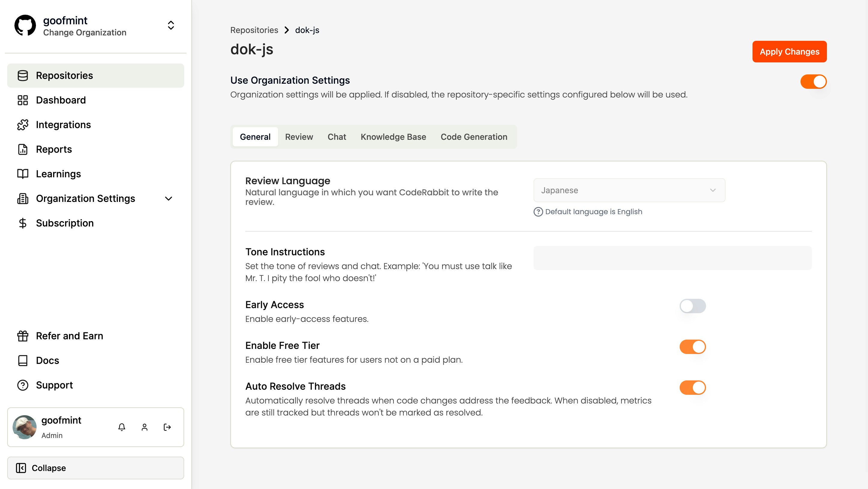Image resolution: width=868 pixels, height=489 pixels.
Task: Disable the Use Organization Settings toggle
Action: [813, 81]
